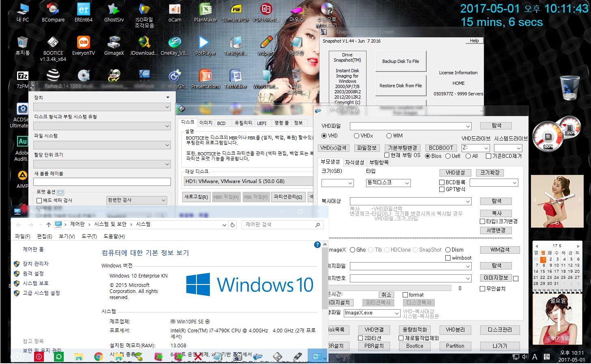The image size is (591, 364).
Task: Click the green restart icon in taskbar
Action: (x=58, y=357)
